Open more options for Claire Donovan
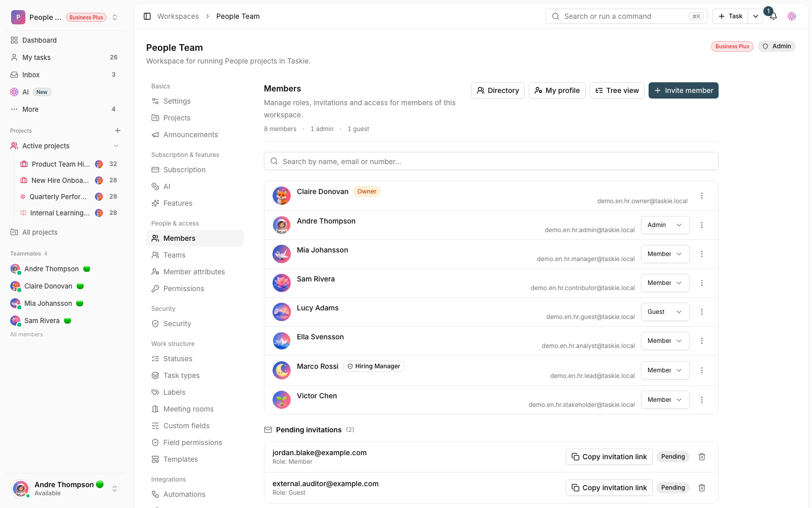812x508 pixels. [702, 196]
